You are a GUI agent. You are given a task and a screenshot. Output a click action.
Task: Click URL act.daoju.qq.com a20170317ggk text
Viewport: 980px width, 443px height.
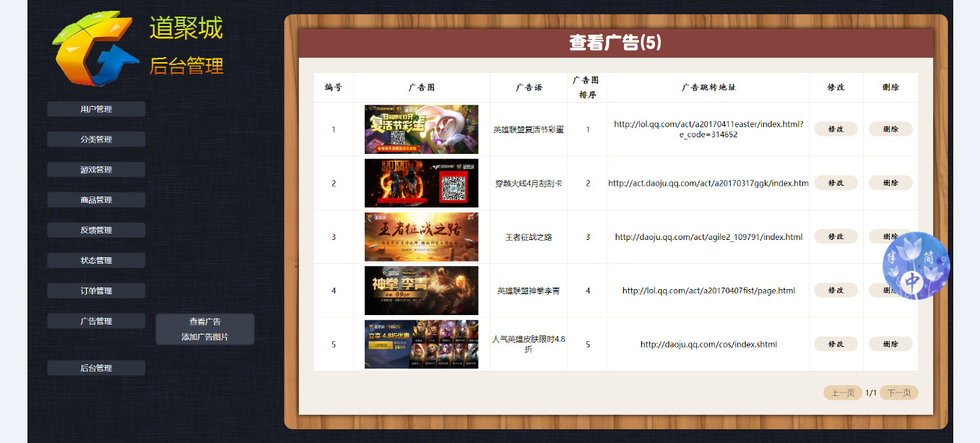click(x=708, y=184)
